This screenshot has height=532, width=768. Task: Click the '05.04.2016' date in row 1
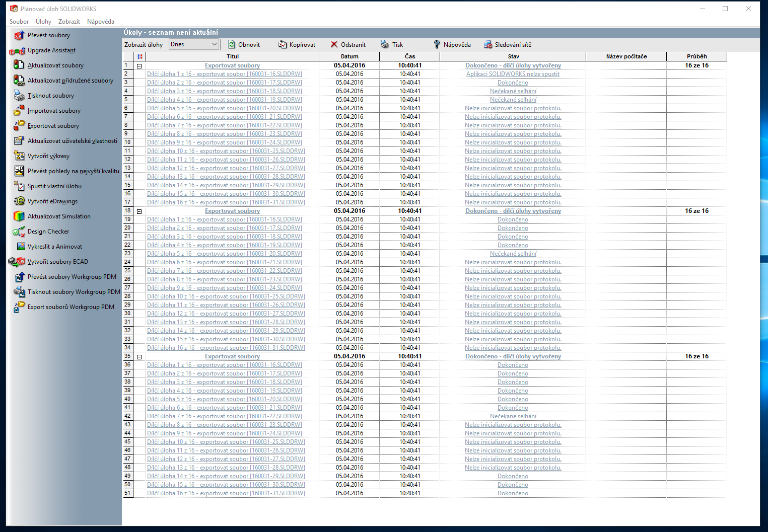(x=350, y=65)
